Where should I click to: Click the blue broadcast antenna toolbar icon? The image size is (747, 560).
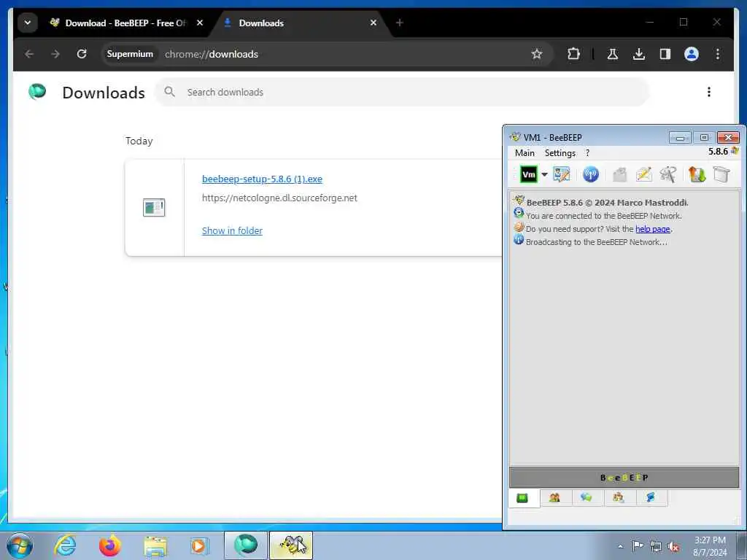(591, 174)
